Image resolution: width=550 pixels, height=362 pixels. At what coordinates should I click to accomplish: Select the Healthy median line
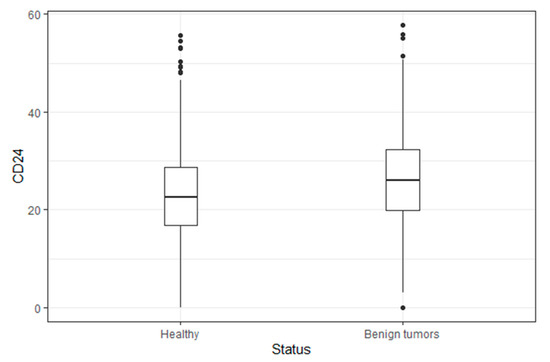181,197
